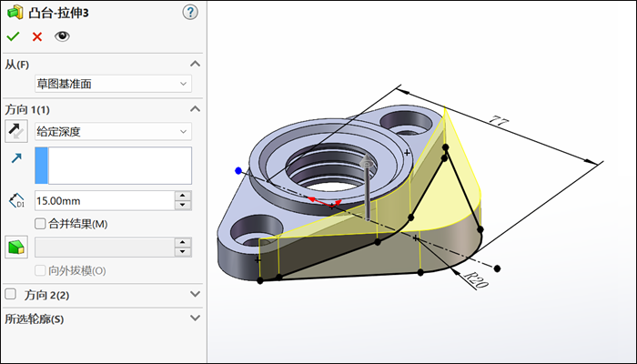Reverse direction using the arrow button
The width and height of the screenshot is (637, 364).
[x=16, y=131]
